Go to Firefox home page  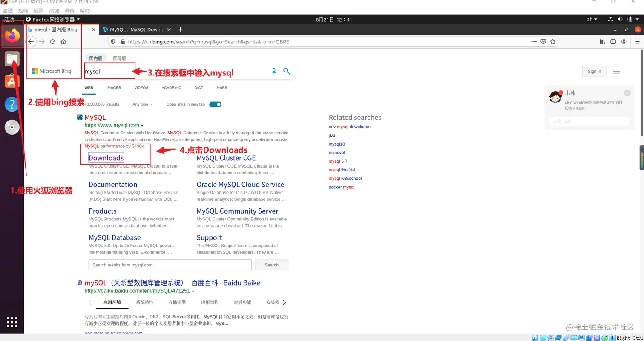click(x=63, y=42)
